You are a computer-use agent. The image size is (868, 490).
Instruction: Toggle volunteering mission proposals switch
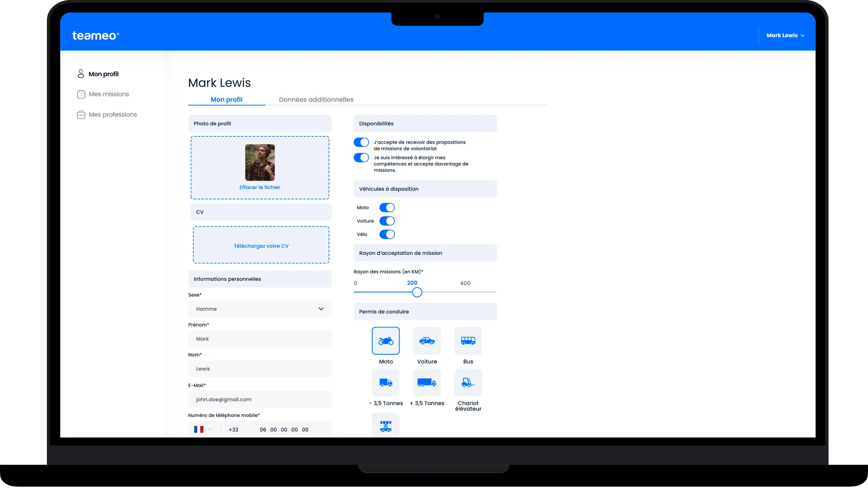(361, 142)
